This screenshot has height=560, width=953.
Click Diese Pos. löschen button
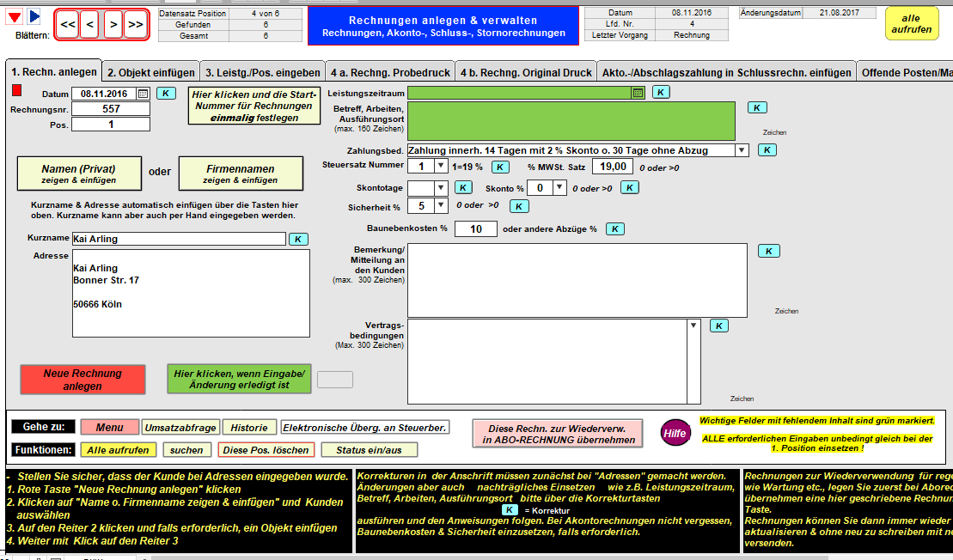click(266, 450)
